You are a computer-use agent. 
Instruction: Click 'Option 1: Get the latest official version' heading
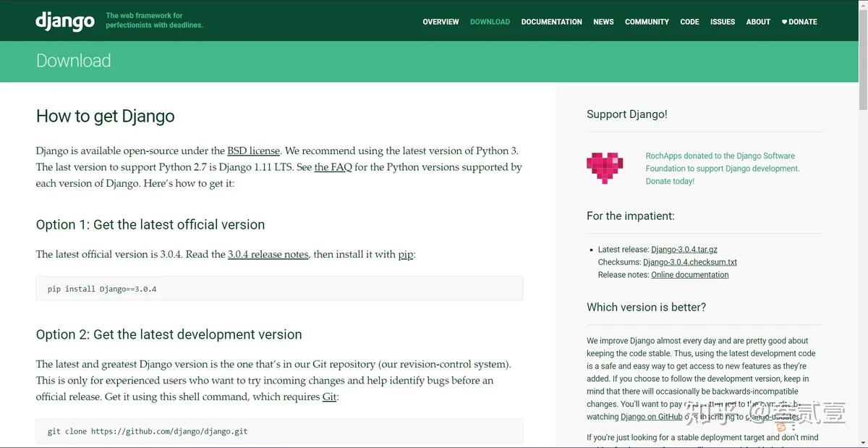tap(150, 224)
